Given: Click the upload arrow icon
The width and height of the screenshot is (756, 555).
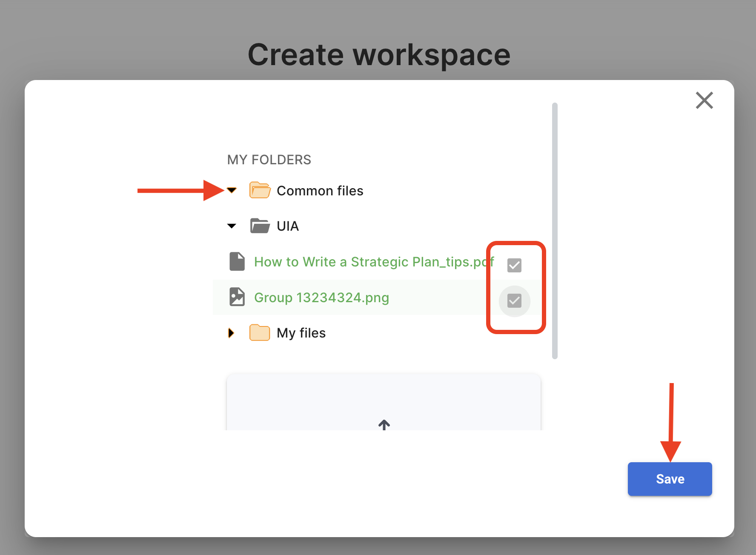Looking at the screenshot, I should click(384, 425).
